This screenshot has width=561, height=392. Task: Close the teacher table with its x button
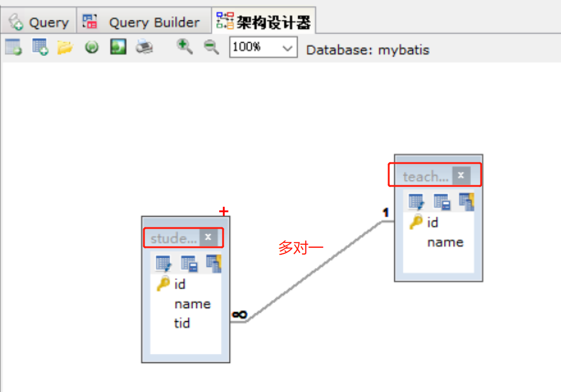click(461, 175)
